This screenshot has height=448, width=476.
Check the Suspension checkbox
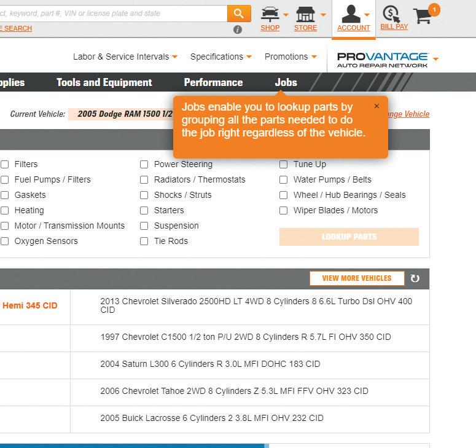(144, 226)
